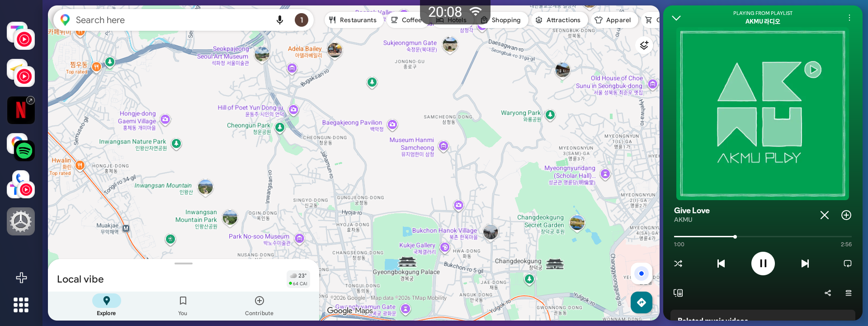Open the Bukchon Hanok Village photo pin
The image size is (868, 326).
pyautogui.click(x=491, y=232)
